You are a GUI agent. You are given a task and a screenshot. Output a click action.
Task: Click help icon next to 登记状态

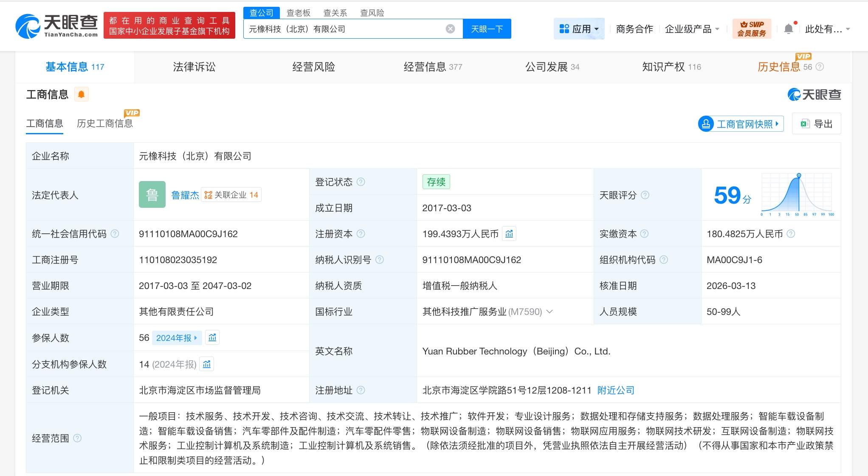(361, 182)
